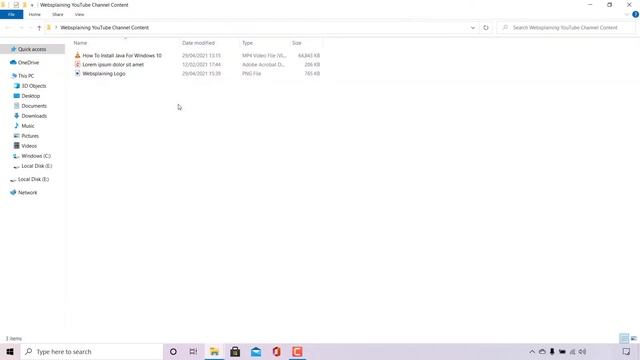Open the Windows Start menu
The image size is (640, 360).
[10, 351]
